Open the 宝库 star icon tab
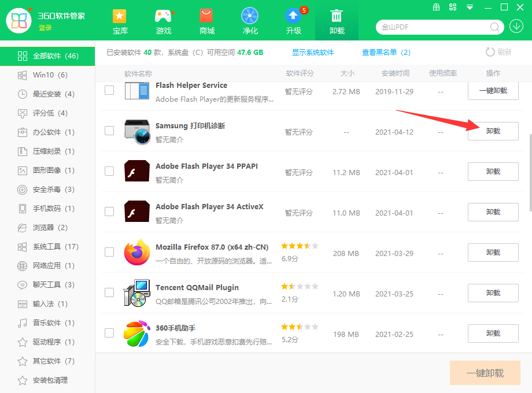 [x=120, y=21]
